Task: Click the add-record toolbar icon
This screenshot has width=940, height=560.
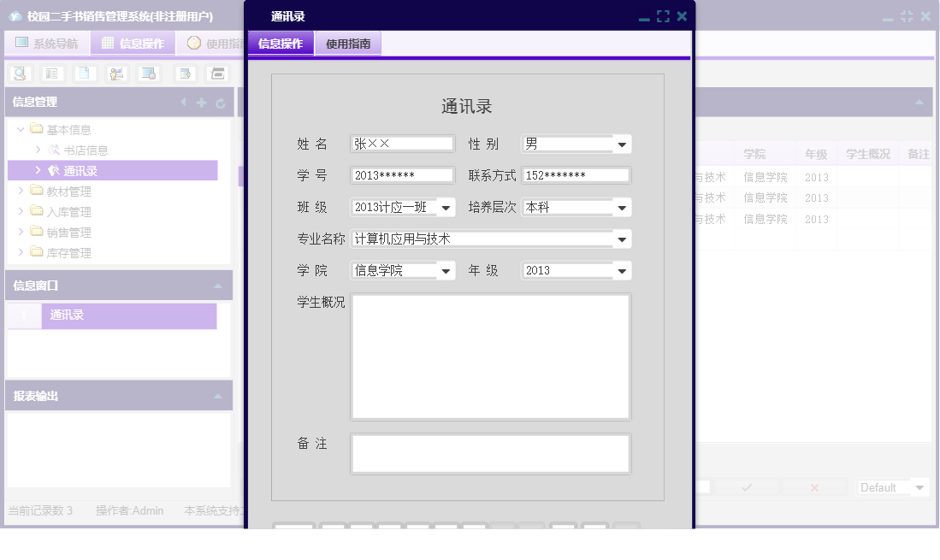Action: (185, 74)
